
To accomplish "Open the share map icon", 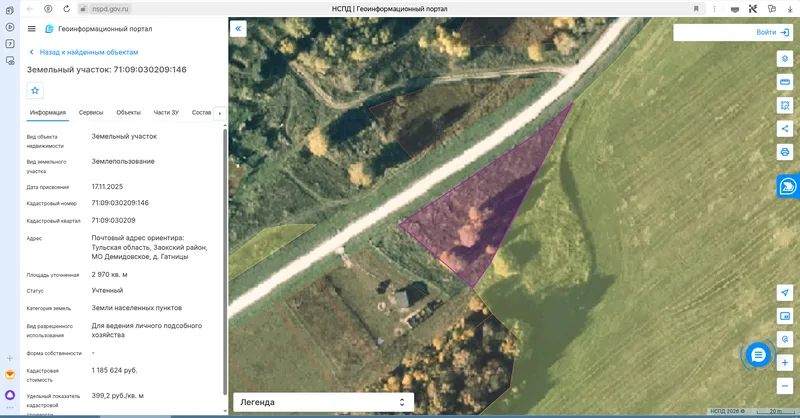I will [x=785, y=129].
